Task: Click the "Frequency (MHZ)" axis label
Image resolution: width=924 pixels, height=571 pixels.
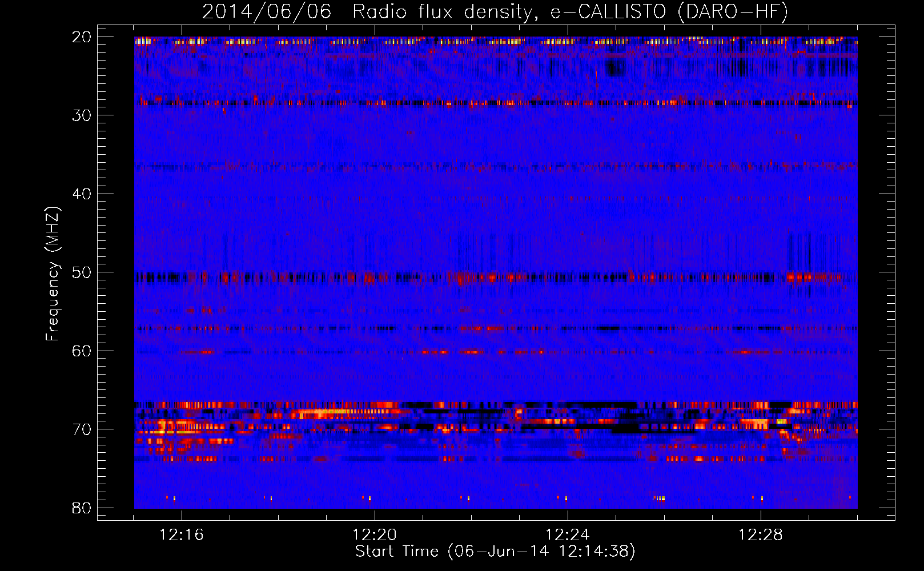Action: (53, 274)
